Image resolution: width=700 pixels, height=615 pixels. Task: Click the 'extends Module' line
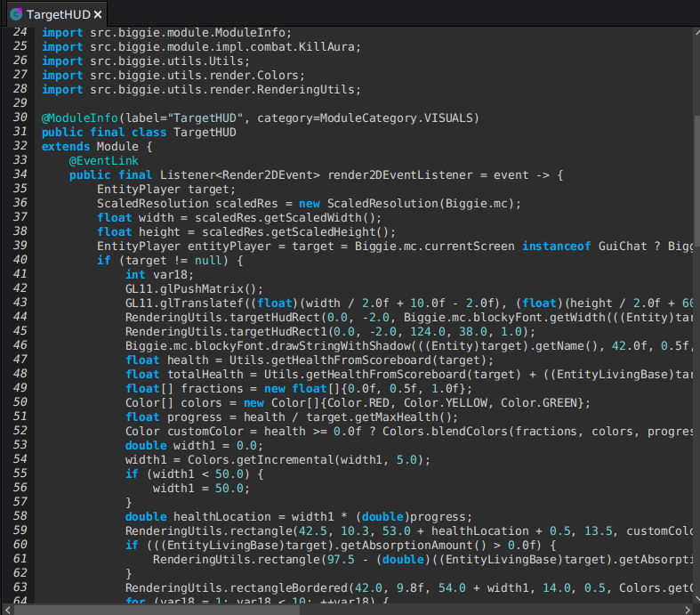click(x=96, y=146)
